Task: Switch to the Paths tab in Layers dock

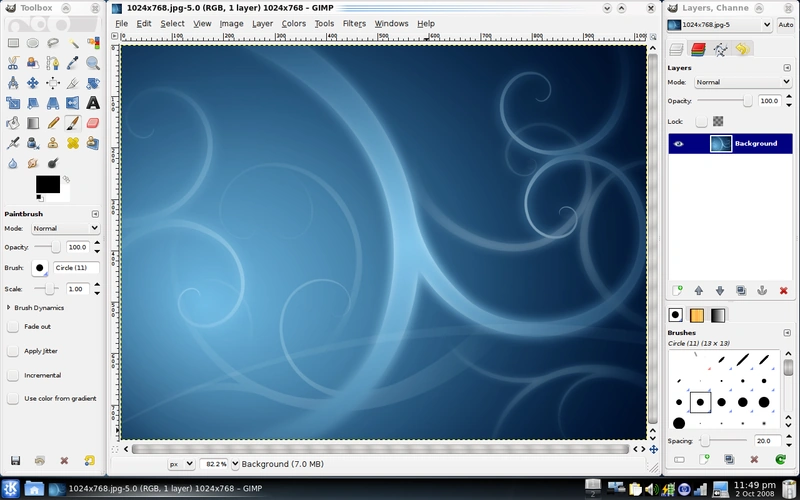Action: (720, 49)
